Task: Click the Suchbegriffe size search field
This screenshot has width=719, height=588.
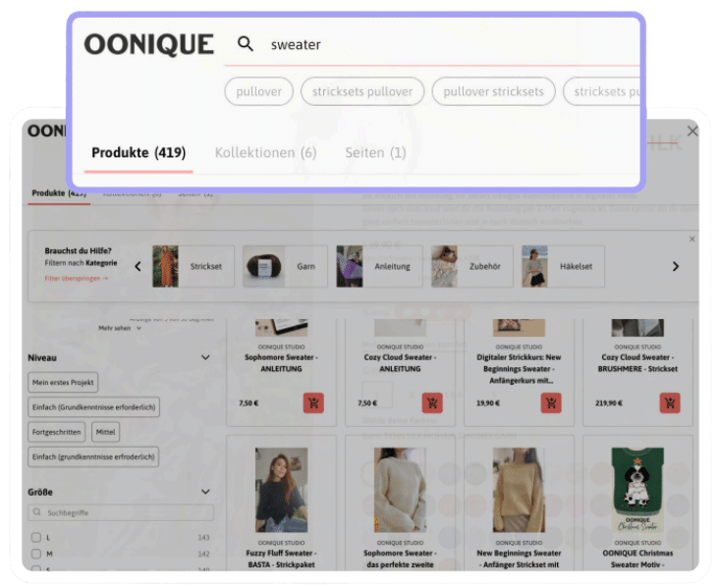Action: [x=121, y=512]
